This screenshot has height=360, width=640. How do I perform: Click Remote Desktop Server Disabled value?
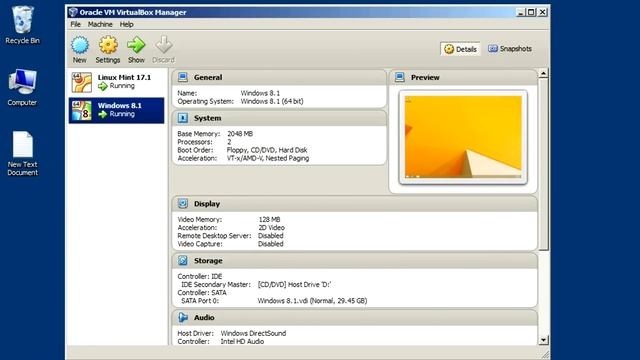[x=271, y=236]
